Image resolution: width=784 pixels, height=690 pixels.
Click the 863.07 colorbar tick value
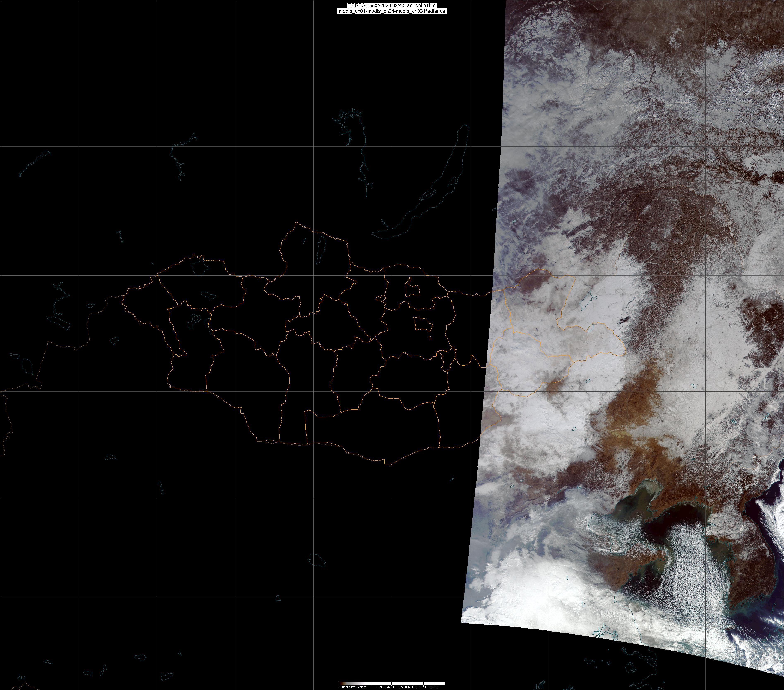point(434,687)
